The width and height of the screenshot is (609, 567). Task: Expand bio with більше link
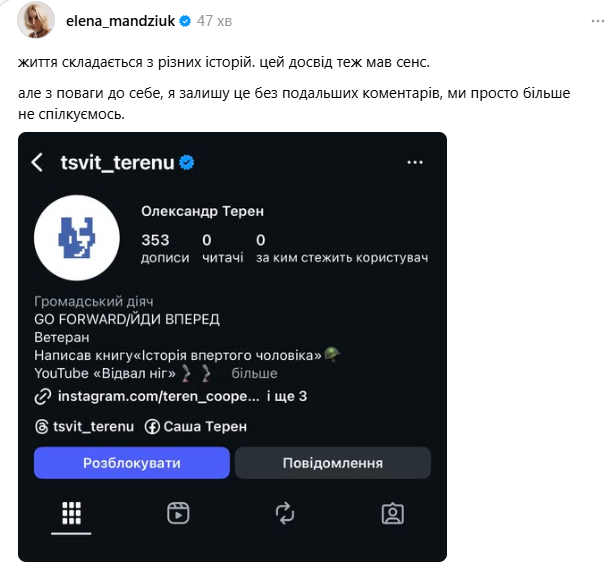pyautogui.click(x=254, y=374)
